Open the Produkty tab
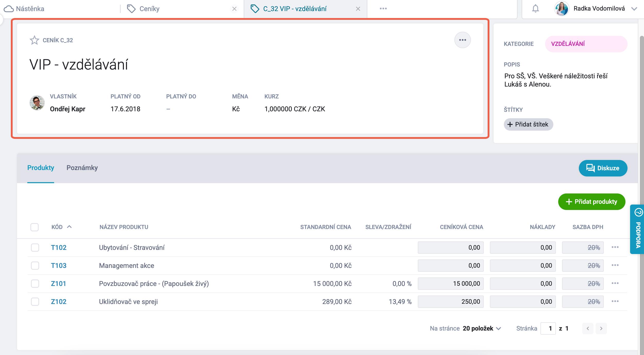The height and width of the screenshot is (355, 644). point(41,168)
